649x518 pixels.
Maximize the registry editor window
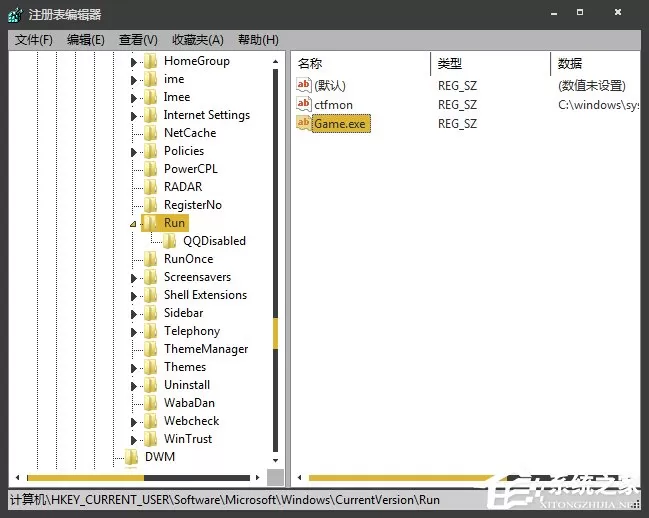point(580,12)
